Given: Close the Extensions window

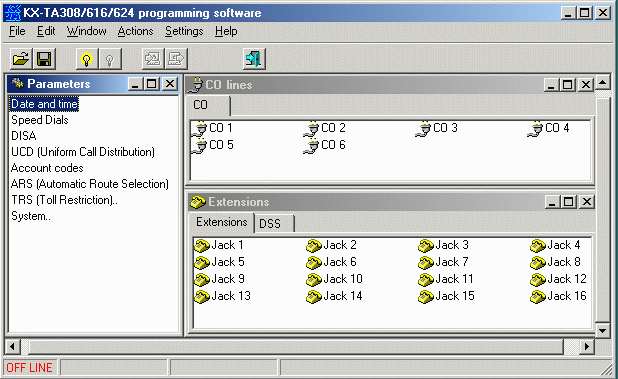Looking at the screenshot, I should coord(587,202).
